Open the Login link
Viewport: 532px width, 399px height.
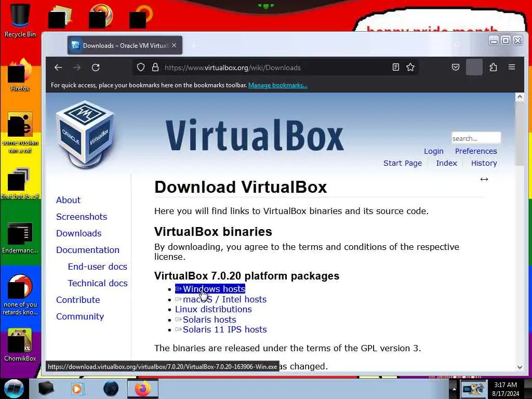pos(434,151)
